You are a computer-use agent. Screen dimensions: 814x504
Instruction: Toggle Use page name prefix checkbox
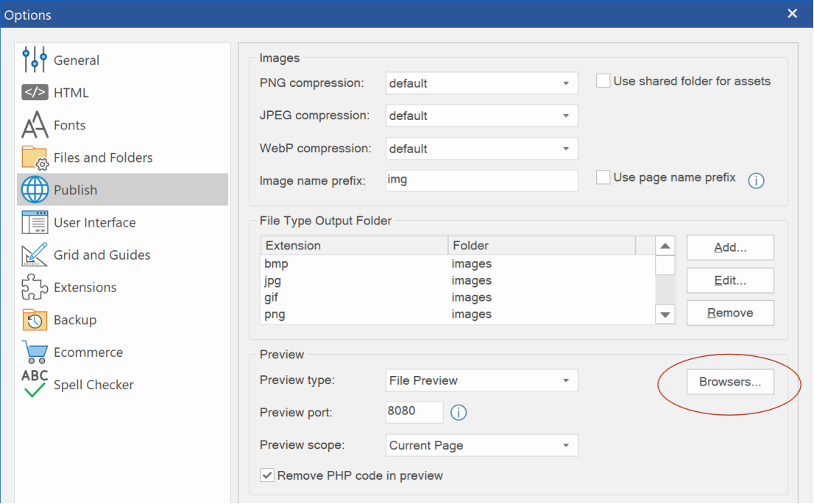pos(603,177)
